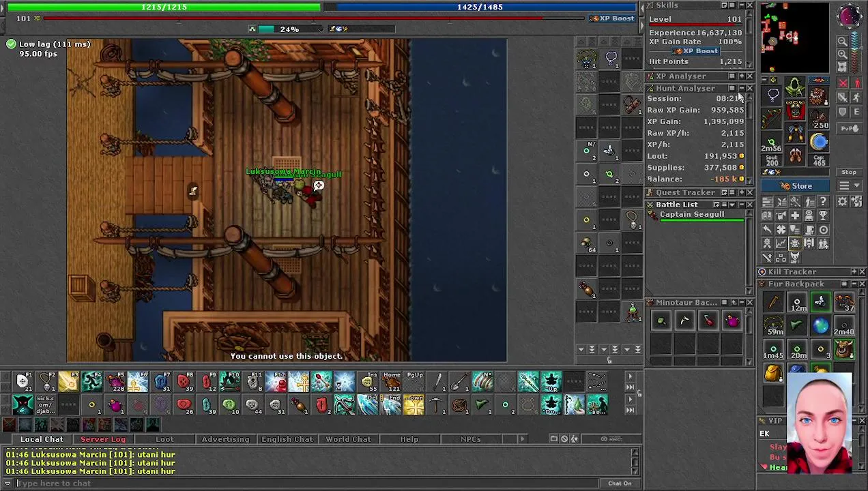The width and height of the screenshot is (868, 491).
Task: Click the blue mana bar 1425/1485
Action: (x=480, y=7)
